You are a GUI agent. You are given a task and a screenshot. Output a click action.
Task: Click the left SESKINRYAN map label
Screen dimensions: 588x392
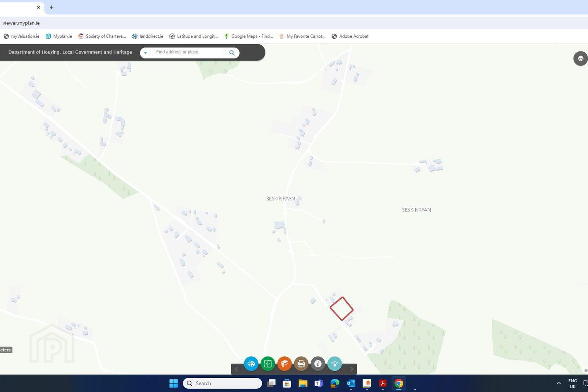tap(281, 198)
